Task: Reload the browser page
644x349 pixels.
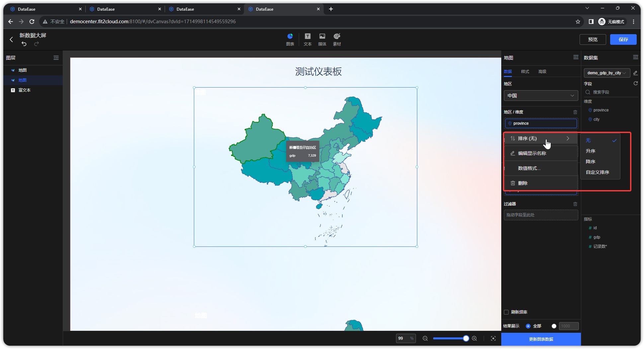Action: tap(32, 22)
